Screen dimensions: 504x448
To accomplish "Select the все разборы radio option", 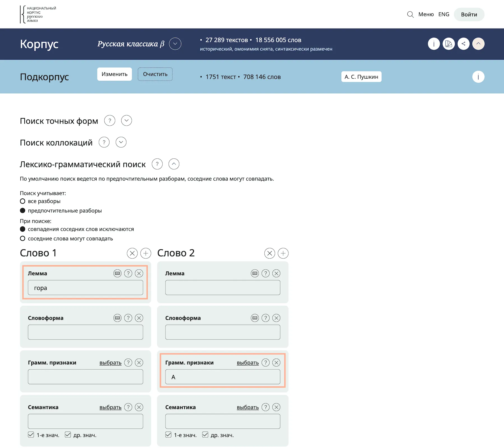I will (23, 201).
